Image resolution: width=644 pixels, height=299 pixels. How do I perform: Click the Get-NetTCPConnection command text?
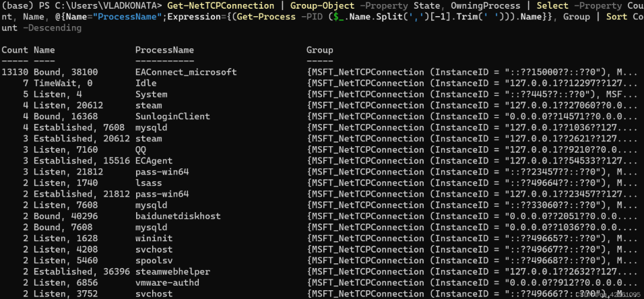(x=220, y=6)
